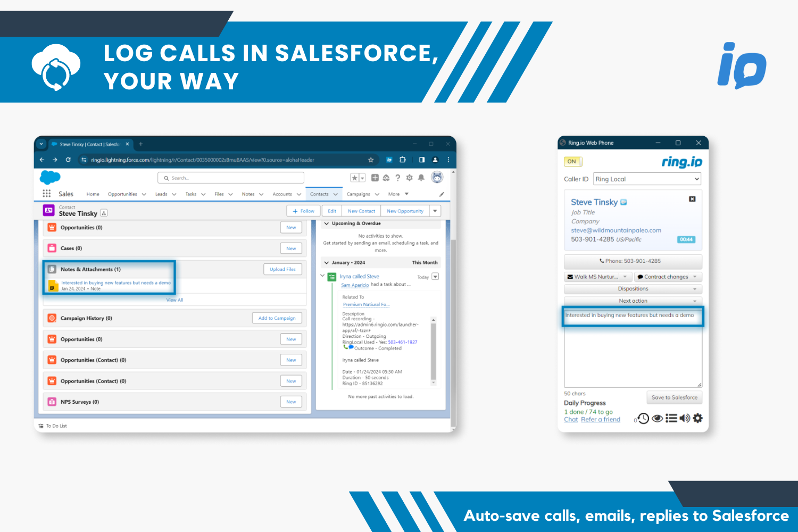
Task: Click the Refer a friend link
Action: click(600, 419)
